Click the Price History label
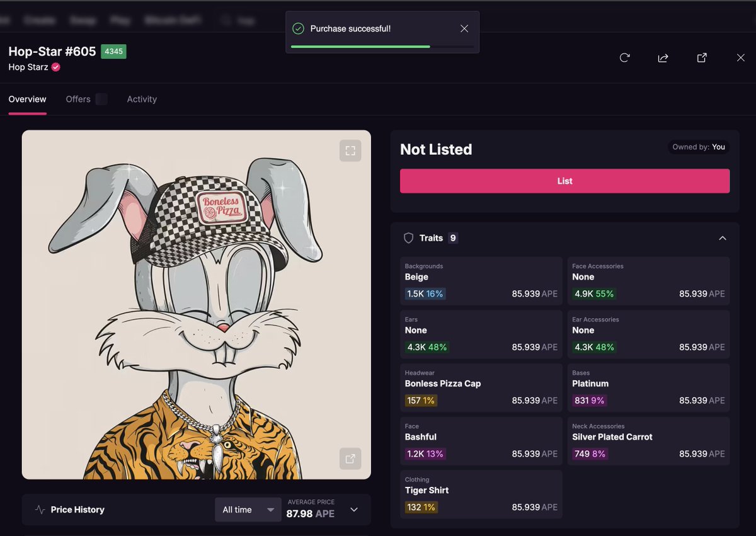This screenshot has height=536, width=756. pyautogui.click(x=77, y=510)
